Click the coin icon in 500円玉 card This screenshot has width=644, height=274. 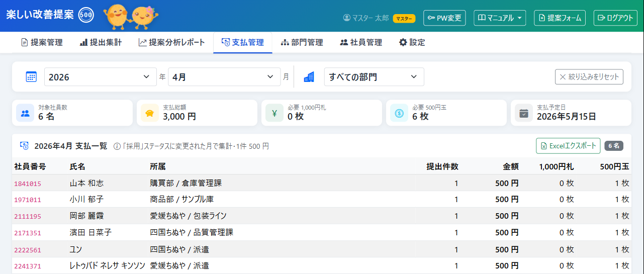tap(399, 113)
